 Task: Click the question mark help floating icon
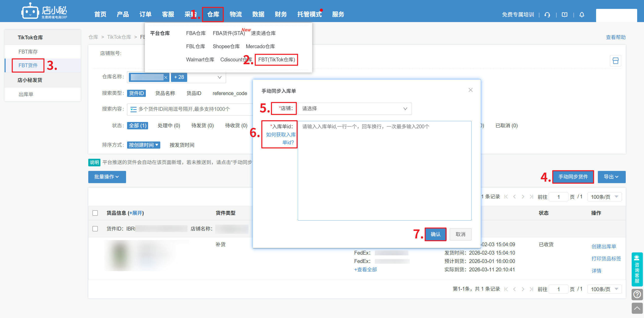[x=637, y=294]
